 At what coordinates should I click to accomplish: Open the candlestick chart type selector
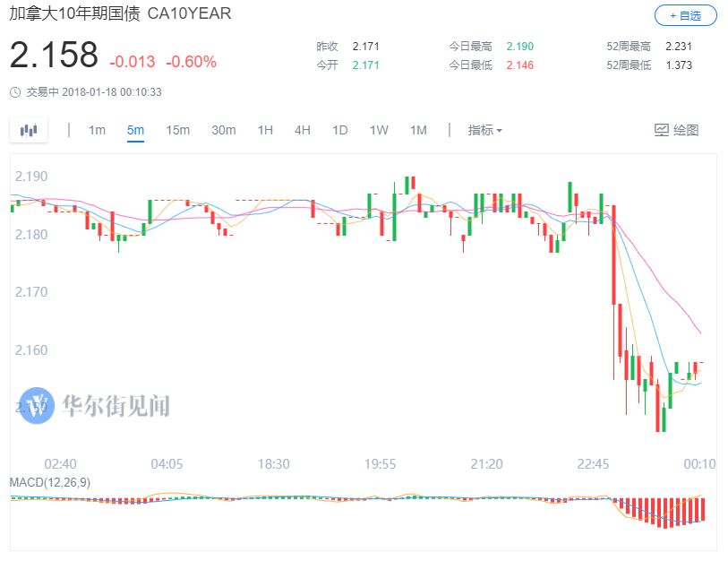pos(29,130)
